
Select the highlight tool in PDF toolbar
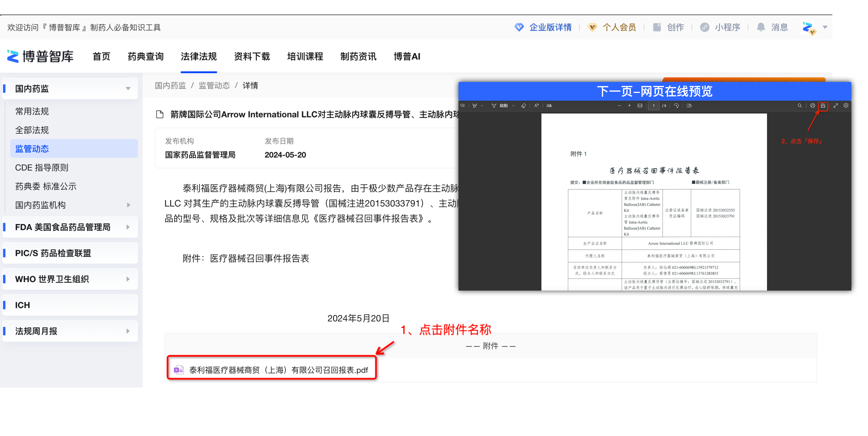474,106
